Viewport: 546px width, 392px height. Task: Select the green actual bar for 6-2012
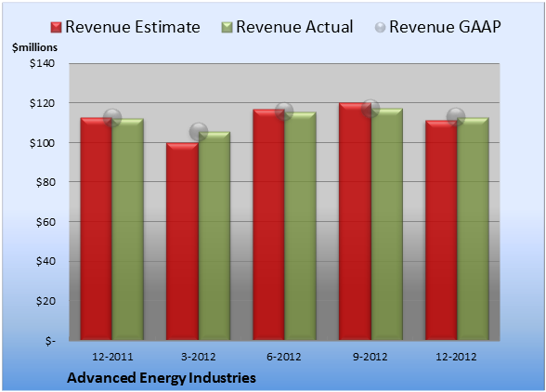300,226
